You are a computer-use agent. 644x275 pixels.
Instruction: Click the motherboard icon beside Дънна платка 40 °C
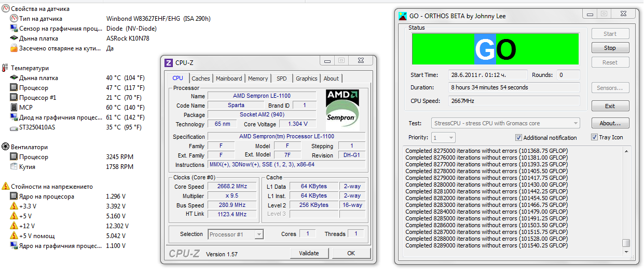[14, 78]
